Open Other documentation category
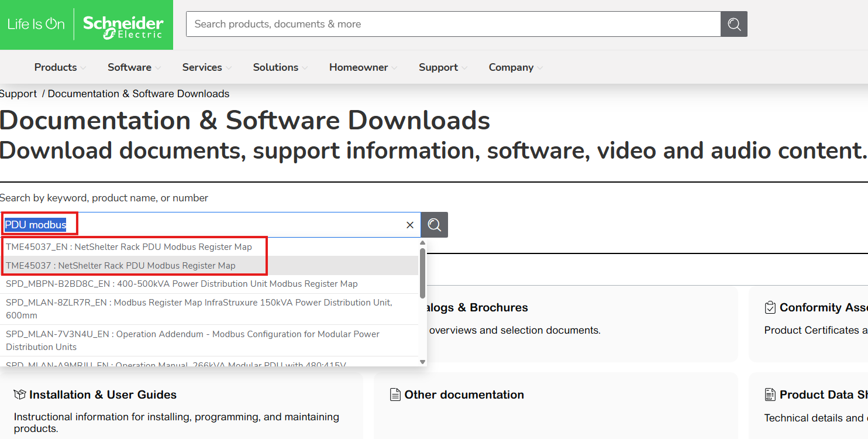Viewport: 868px width, 439px height. [464, 395]
